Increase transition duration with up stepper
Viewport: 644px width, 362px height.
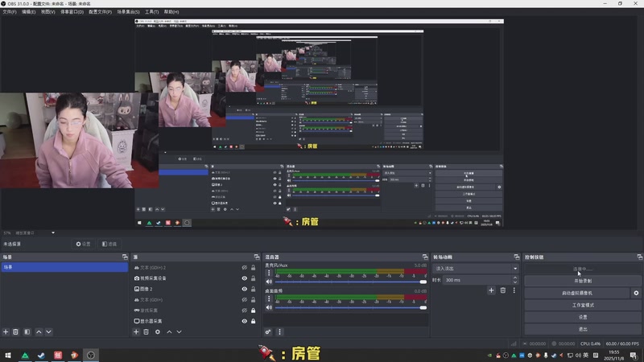point(515,278)
